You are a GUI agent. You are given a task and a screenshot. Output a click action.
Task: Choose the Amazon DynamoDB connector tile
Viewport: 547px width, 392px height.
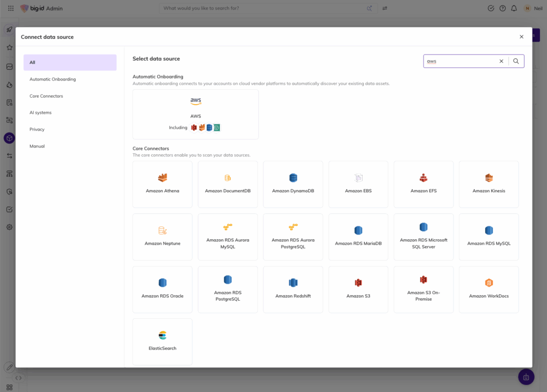click(293, 184)
